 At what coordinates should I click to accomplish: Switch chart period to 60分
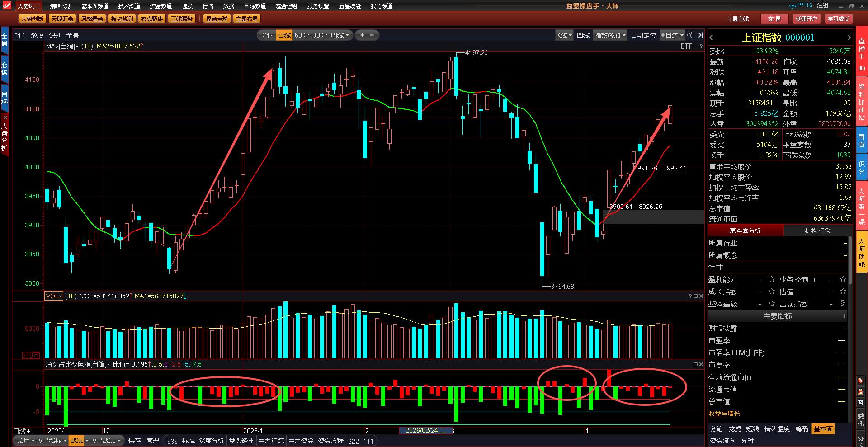pyautogui.click(x=302, y=35)
